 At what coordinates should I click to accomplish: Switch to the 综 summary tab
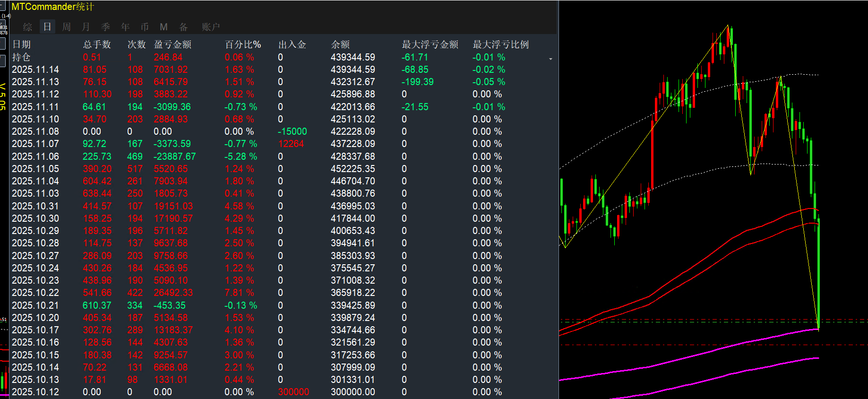[28, 27]
